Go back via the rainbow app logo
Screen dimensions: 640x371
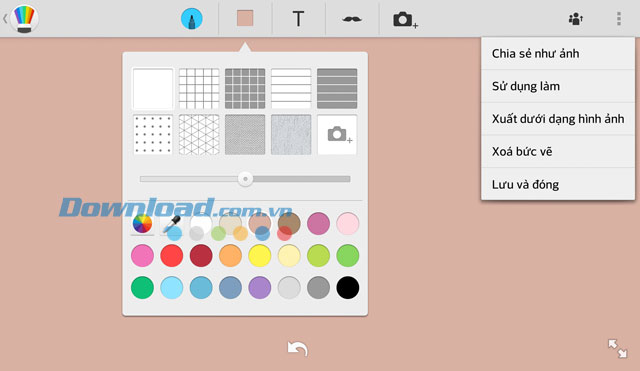pos(24,19)
